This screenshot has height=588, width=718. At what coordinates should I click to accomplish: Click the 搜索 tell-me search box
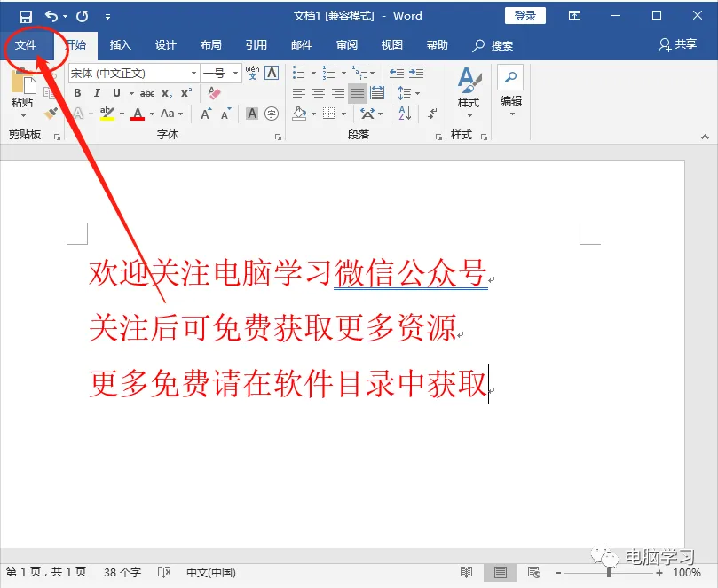click(x=493, y=45)
